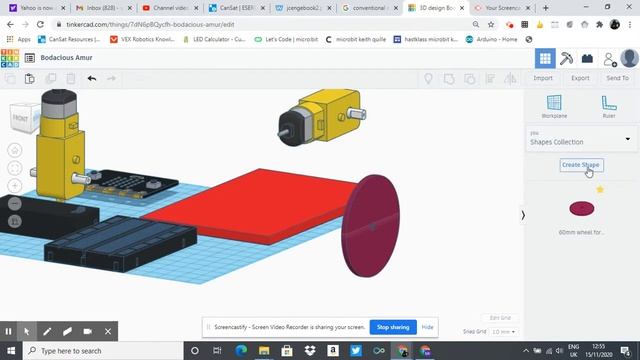Toggle orthographic perspective view button

[15, 221]
